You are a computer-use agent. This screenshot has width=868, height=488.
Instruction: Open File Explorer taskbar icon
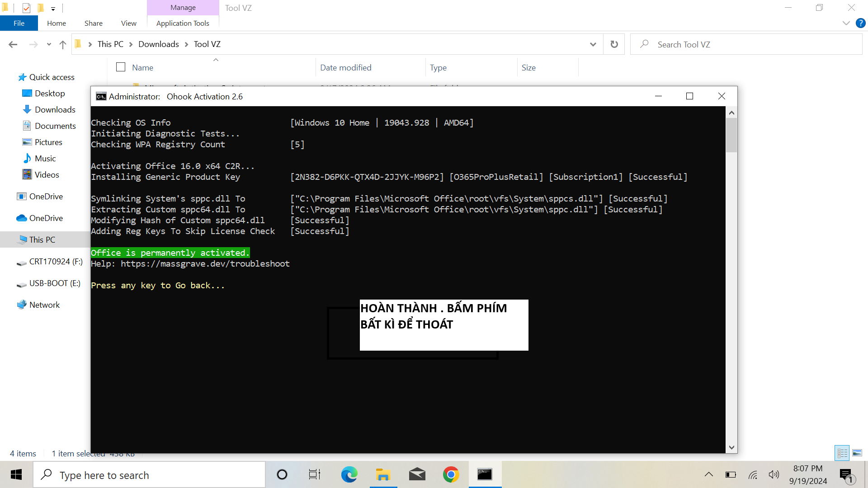[383, 474]
